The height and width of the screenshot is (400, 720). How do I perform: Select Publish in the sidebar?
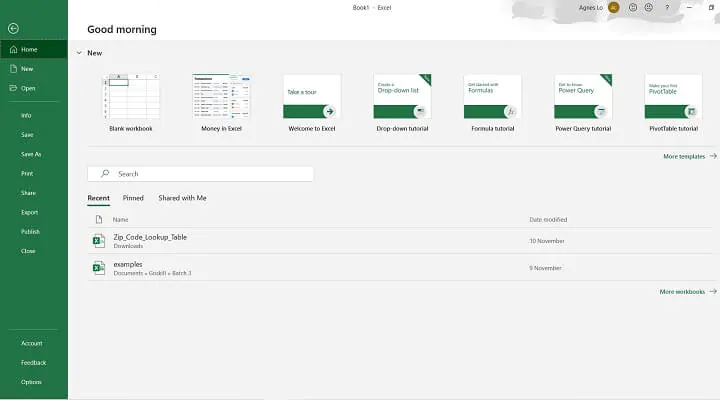[x=30, y=231]
